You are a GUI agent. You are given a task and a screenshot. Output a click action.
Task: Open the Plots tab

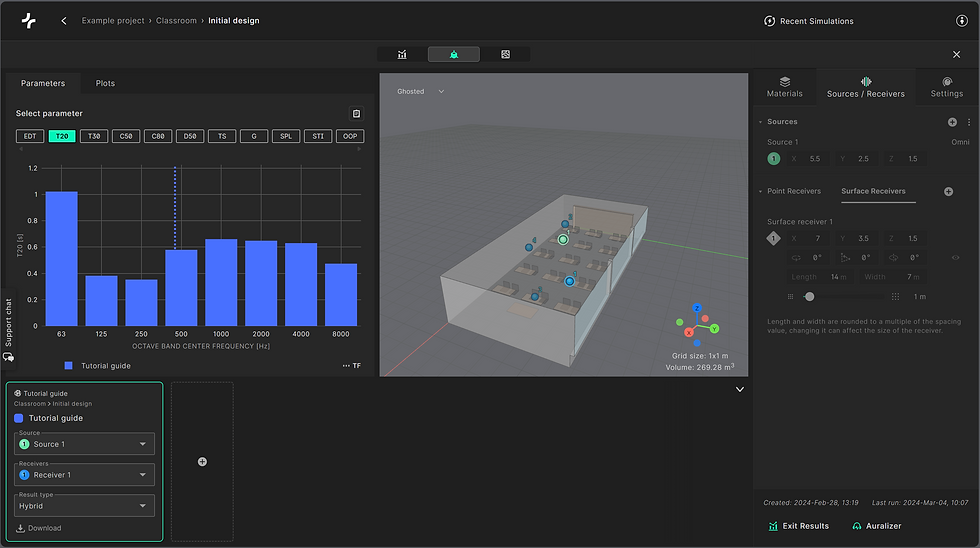pyautogui.click(x=105, y=83)
